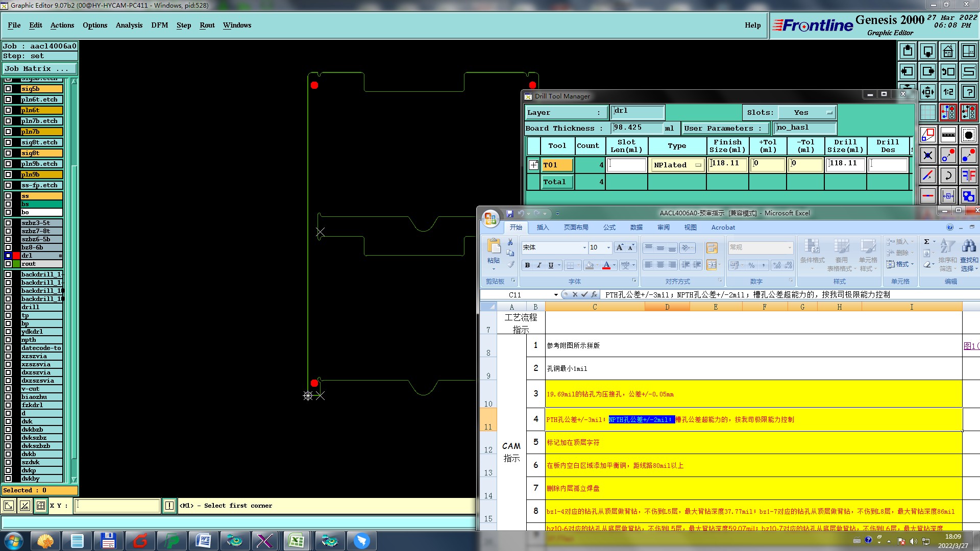Toggle visibility checkbox of drl layer

coord(8,256)
